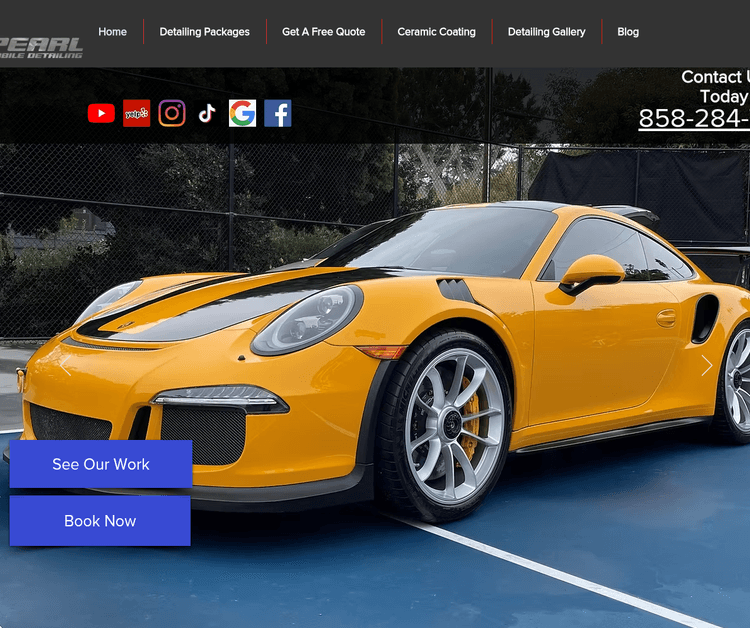The image size is (750, 628).
Task: Click the See Our Work button
Action: 101,464
